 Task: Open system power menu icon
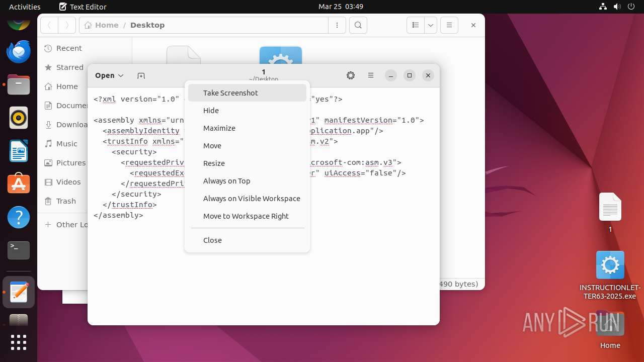tap(631, 7)
